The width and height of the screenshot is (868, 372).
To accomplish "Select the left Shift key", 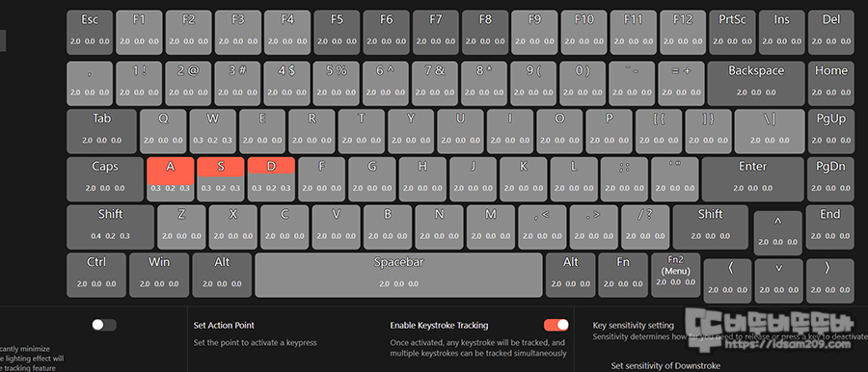I will click(110, 227).
